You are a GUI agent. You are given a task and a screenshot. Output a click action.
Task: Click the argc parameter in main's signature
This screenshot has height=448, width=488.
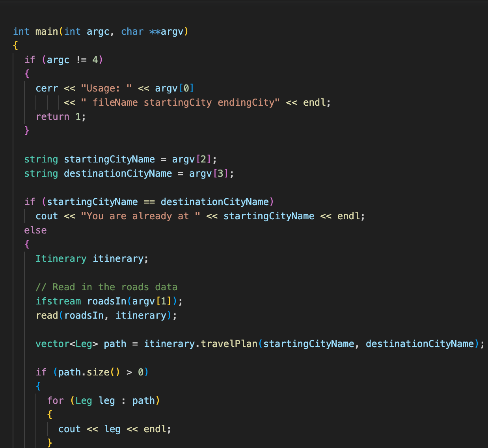[x=98, y=31]
